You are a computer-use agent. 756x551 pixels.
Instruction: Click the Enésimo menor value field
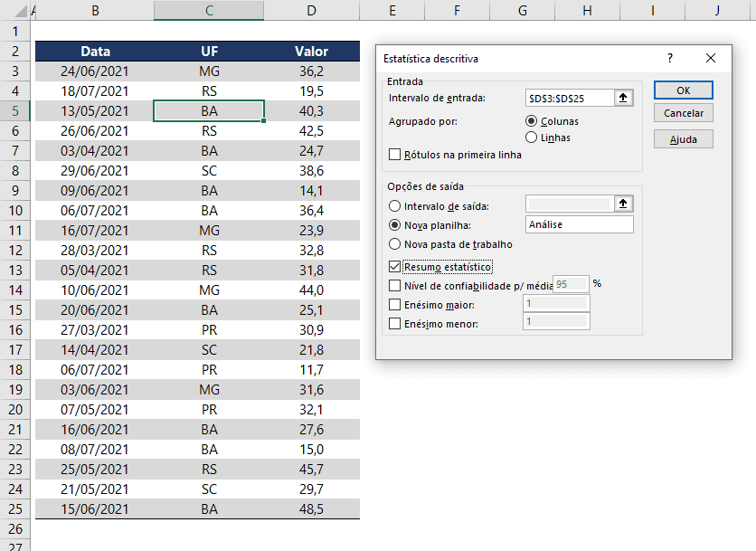coord(556,321)
